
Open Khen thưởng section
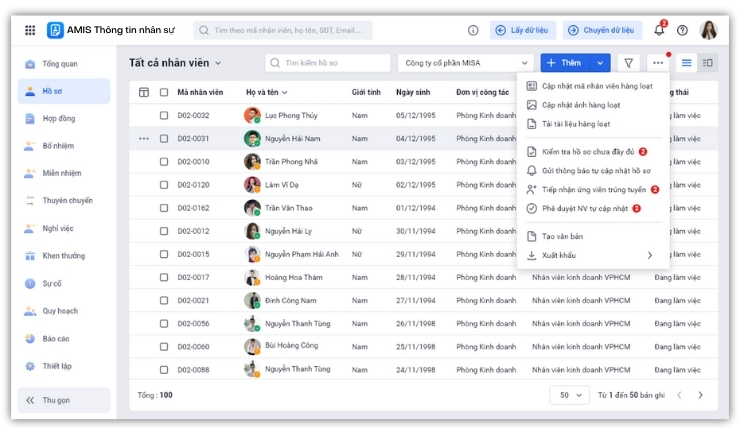coord(64,256)
